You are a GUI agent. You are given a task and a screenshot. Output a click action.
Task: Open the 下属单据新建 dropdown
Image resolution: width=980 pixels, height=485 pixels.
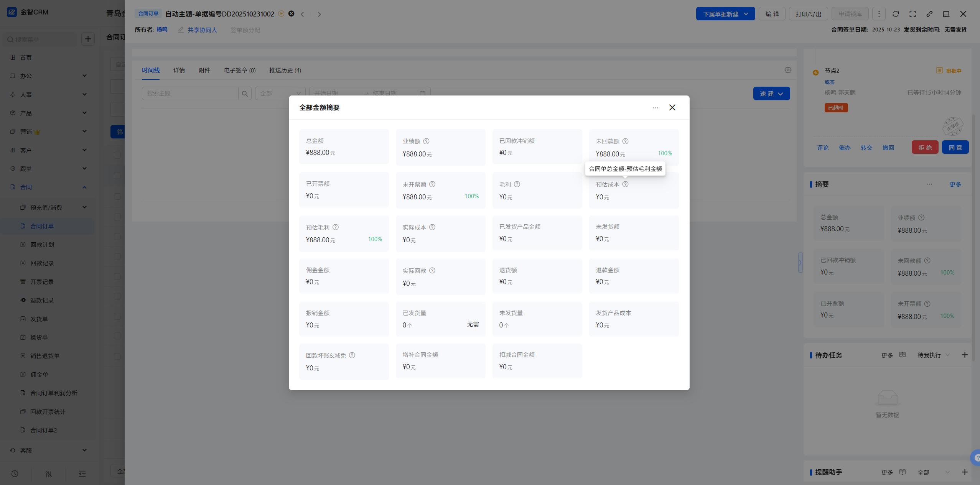(725, 14)
